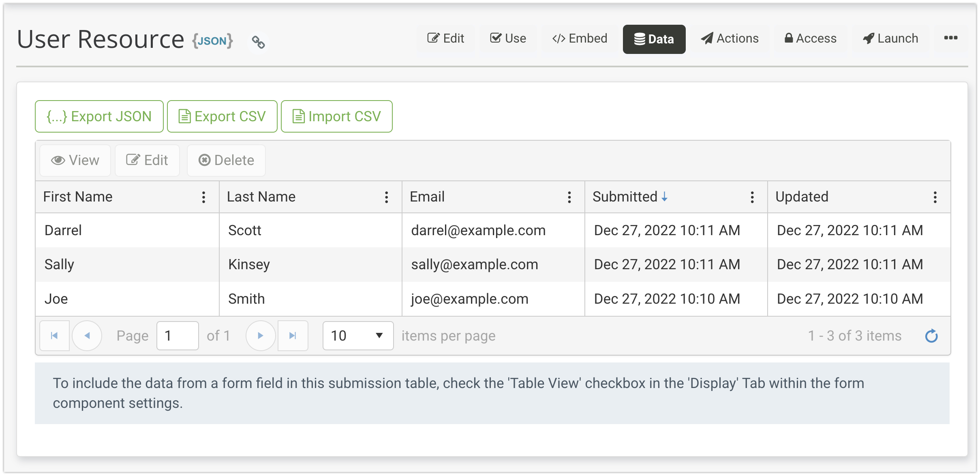Jump to the last page of results
This screenshot has height=476, width=980.
293,336
